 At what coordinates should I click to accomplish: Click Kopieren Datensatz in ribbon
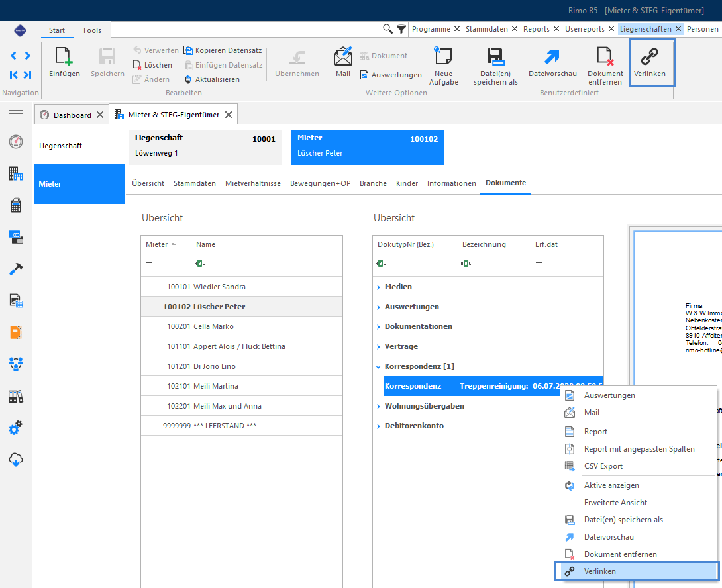(x=223, y=50)
